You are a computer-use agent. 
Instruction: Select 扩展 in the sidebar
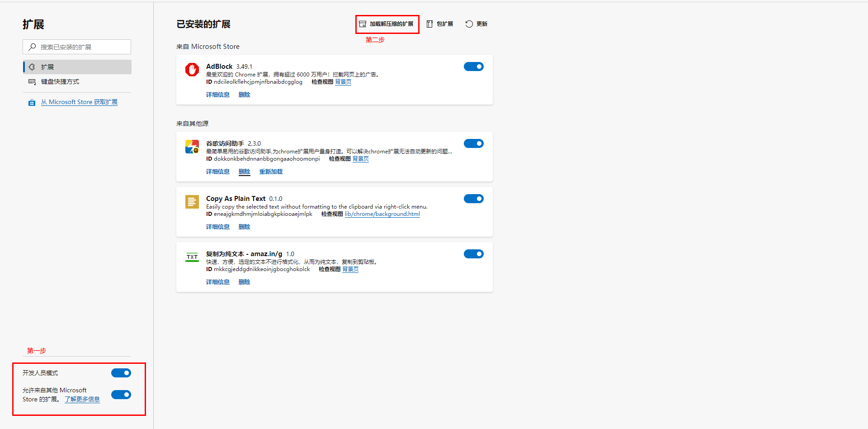(x=77, y=67)
